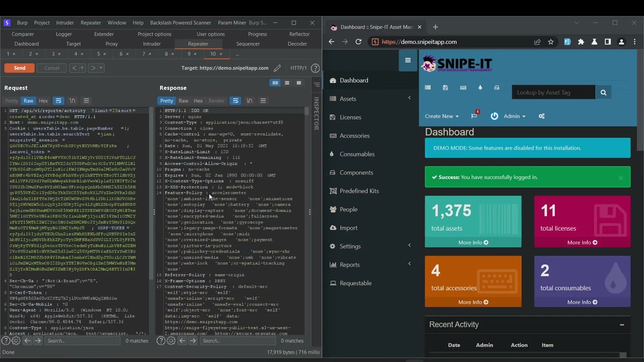Bookmark this page with star icon
Screen dimensions: 644x362
[x=551, y=42]
